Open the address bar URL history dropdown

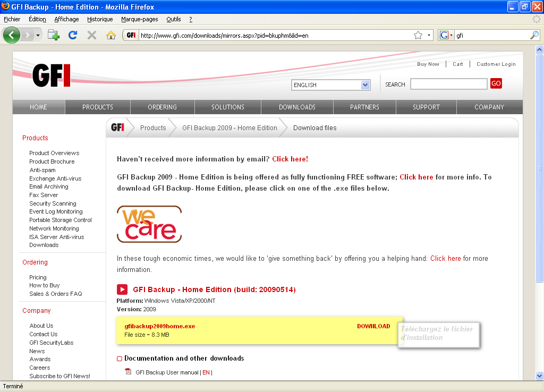coord(429,35)
